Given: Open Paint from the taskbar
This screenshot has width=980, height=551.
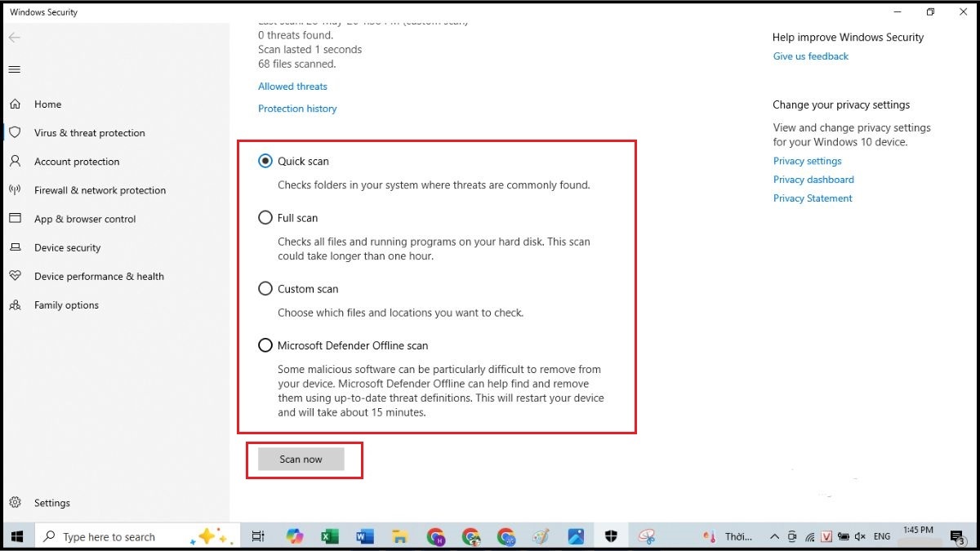Looking at the screenshot, I should pos(541,536).
